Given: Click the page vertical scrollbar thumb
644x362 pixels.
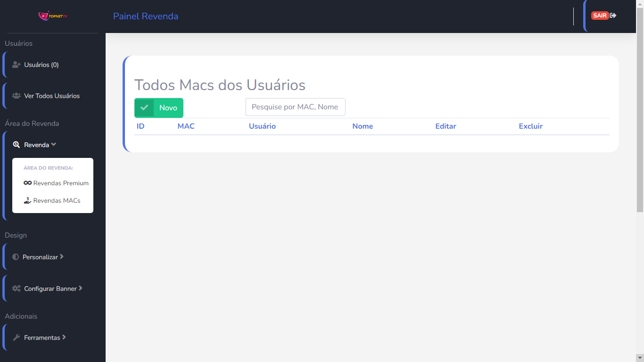Looking at the screenshot, I should [x=640, y=109].
